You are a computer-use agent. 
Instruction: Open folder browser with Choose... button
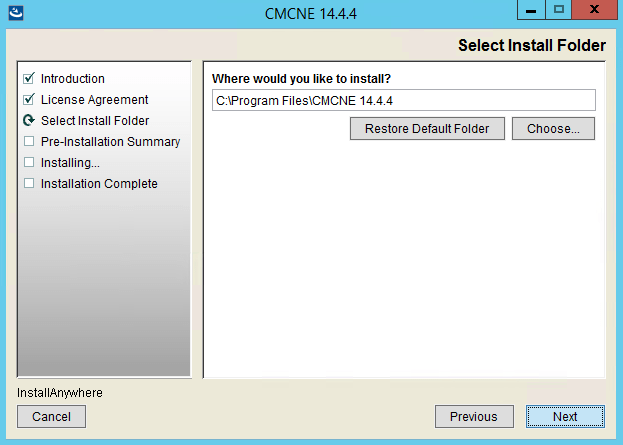553,128
